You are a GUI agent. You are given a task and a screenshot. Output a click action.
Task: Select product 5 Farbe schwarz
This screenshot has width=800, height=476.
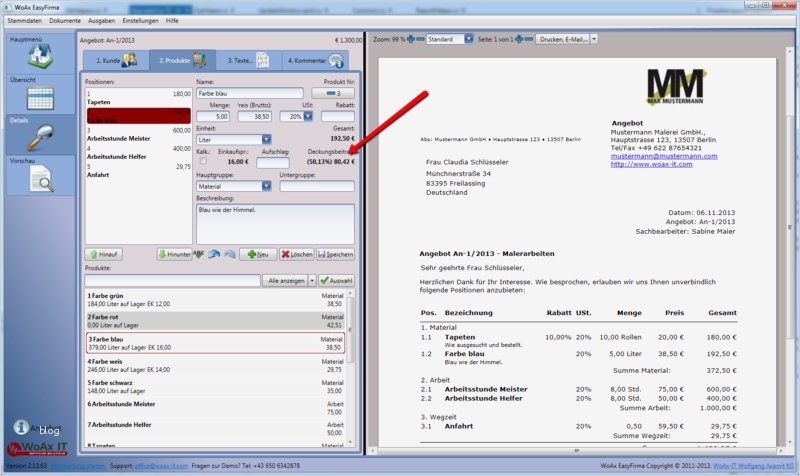coord(215,387)
